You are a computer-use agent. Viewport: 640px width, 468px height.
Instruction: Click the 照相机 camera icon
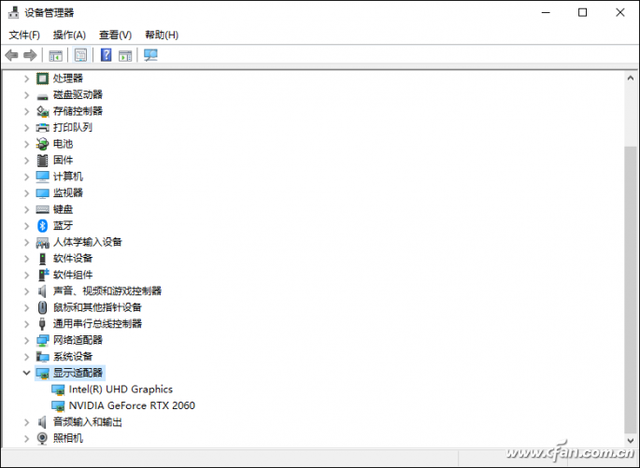tap(42, 438)
